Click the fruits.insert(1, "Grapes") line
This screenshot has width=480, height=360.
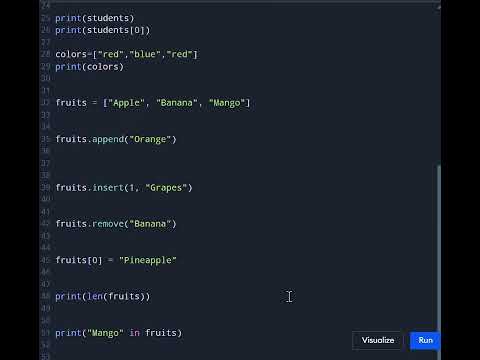pos(124,188)
